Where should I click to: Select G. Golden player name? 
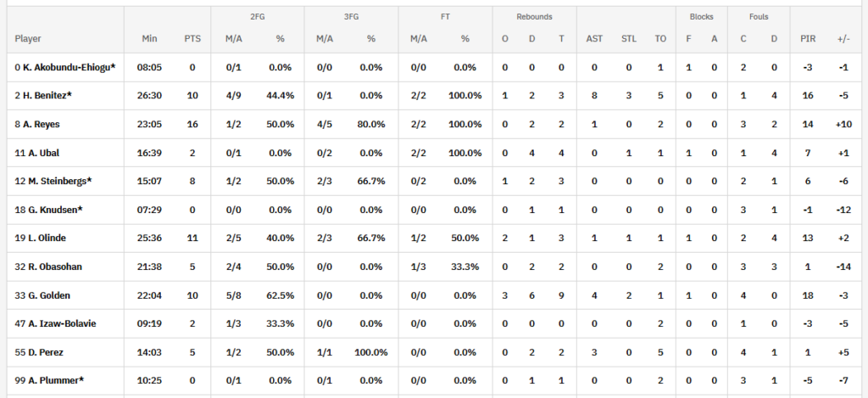(43, 295)
